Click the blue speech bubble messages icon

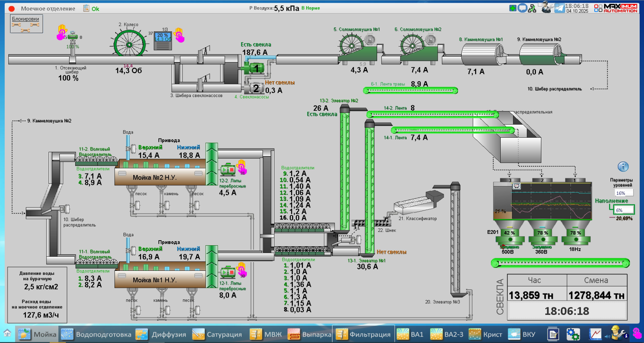click(522, 8)
